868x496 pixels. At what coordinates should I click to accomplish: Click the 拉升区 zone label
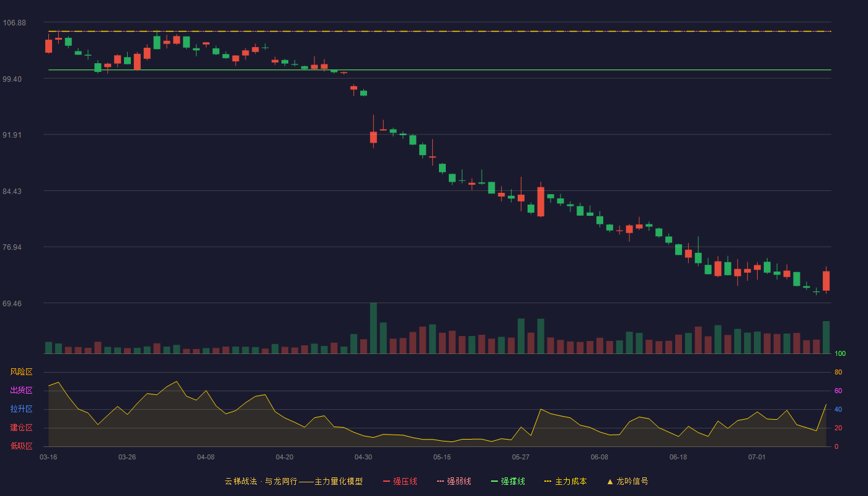[x=21, y=409]
